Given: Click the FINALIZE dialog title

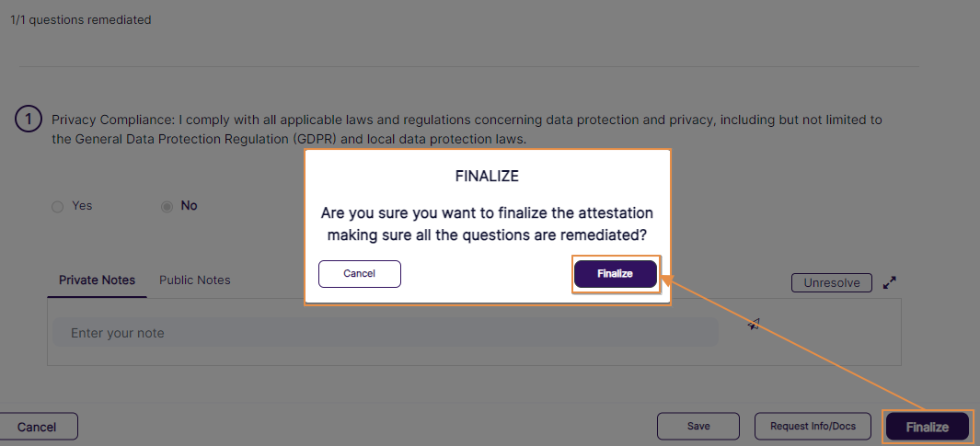Looking at the screenshot, I should pyautogui.click(x=488, y=176).
